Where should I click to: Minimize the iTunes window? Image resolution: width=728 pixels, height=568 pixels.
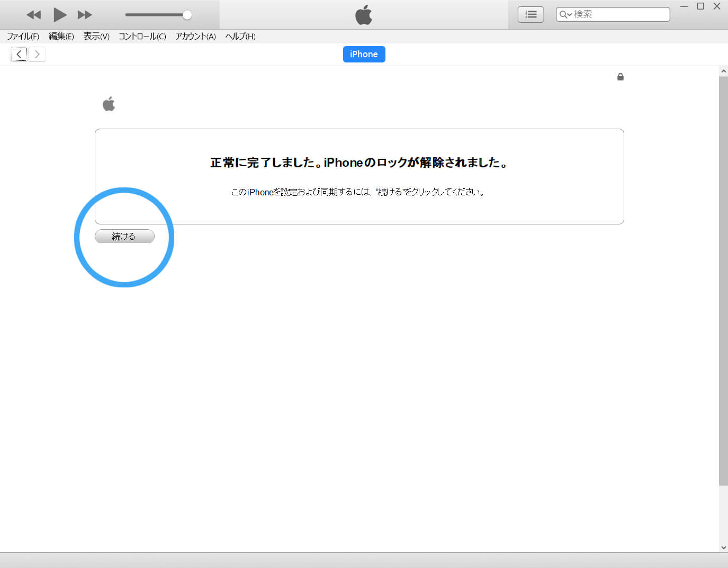684,6
